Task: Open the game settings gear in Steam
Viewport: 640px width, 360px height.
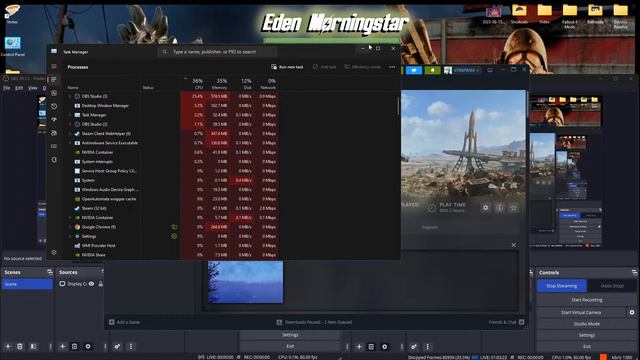Action: [x=485, y=208]
